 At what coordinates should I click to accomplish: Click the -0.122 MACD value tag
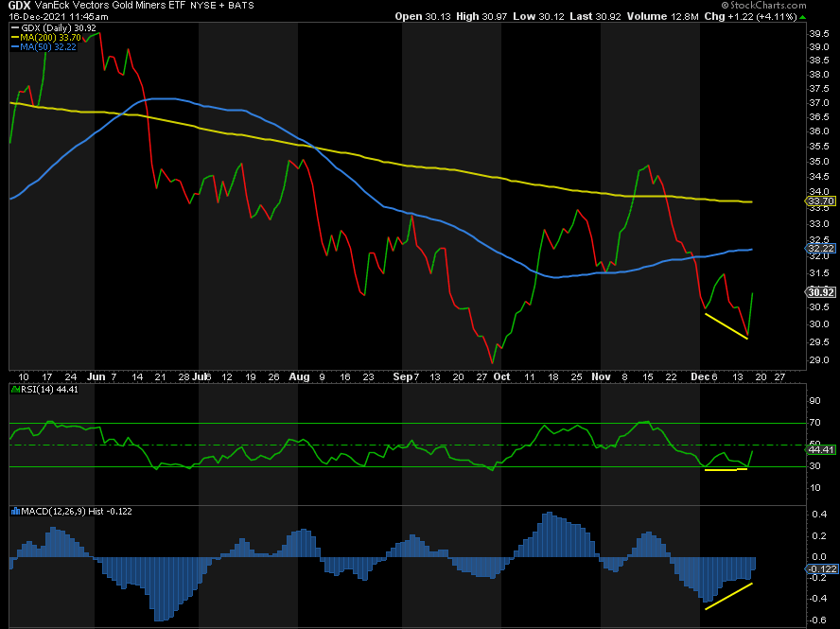point(821,569)
